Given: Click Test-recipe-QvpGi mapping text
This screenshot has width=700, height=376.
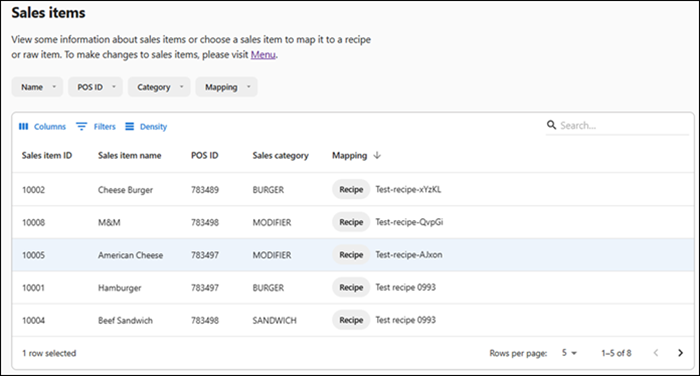Looking at the screenshot, I should (409, 222).
